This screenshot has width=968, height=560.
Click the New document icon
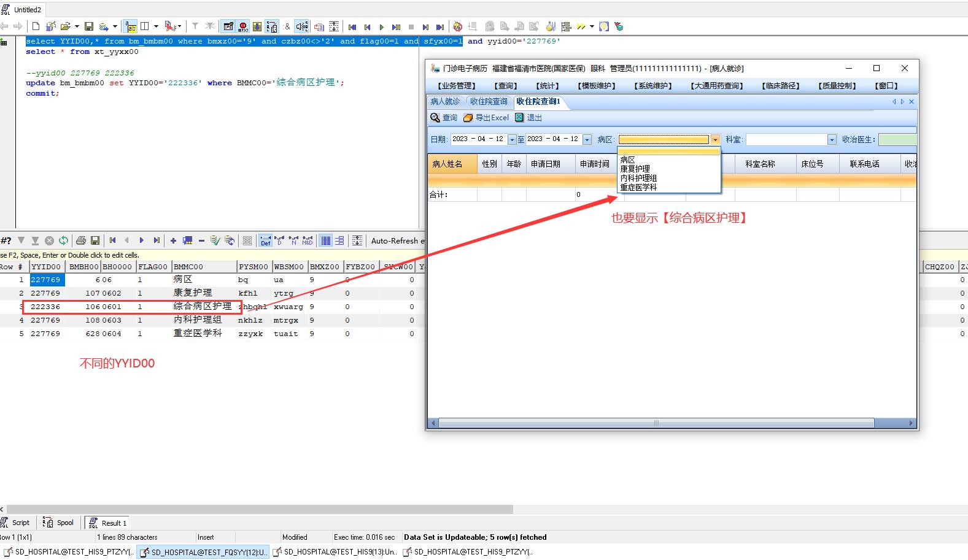(x=36, y=26)
